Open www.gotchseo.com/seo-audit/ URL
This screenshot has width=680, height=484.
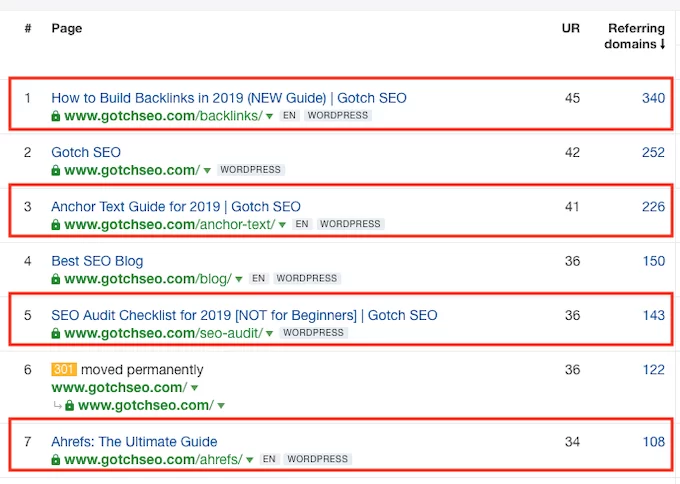[163, 333]
